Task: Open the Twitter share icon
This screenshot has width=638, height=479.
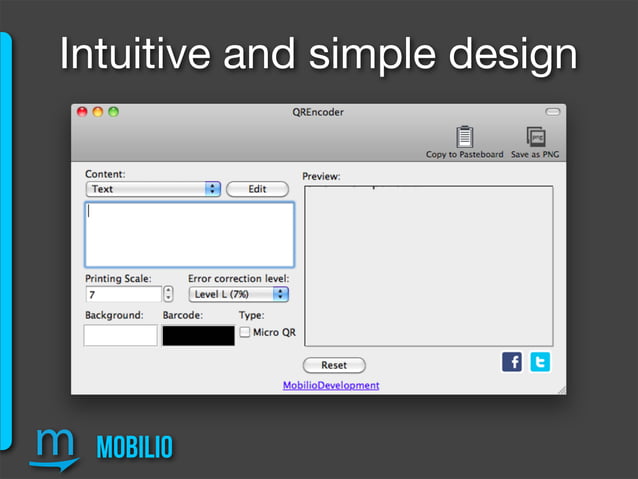Action: tap(540, 362)
